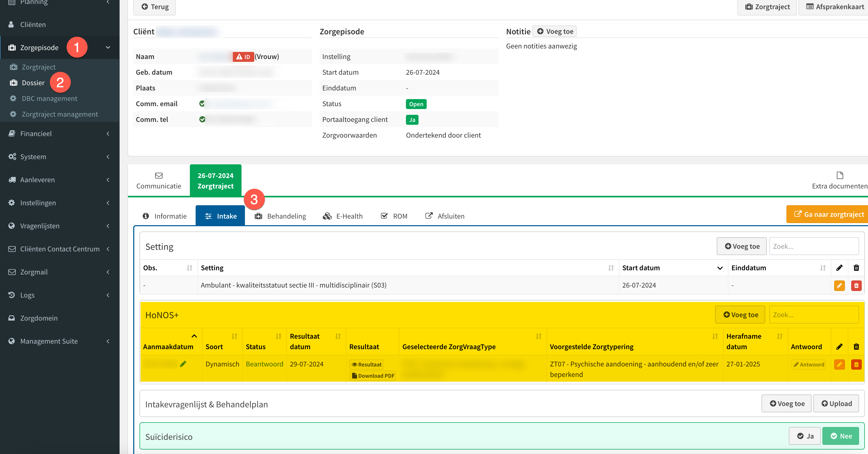Collapse the Zorgepisode sidebar menu
The width and height of the screenshot is (868, 454).
click(x=108, y=47)
